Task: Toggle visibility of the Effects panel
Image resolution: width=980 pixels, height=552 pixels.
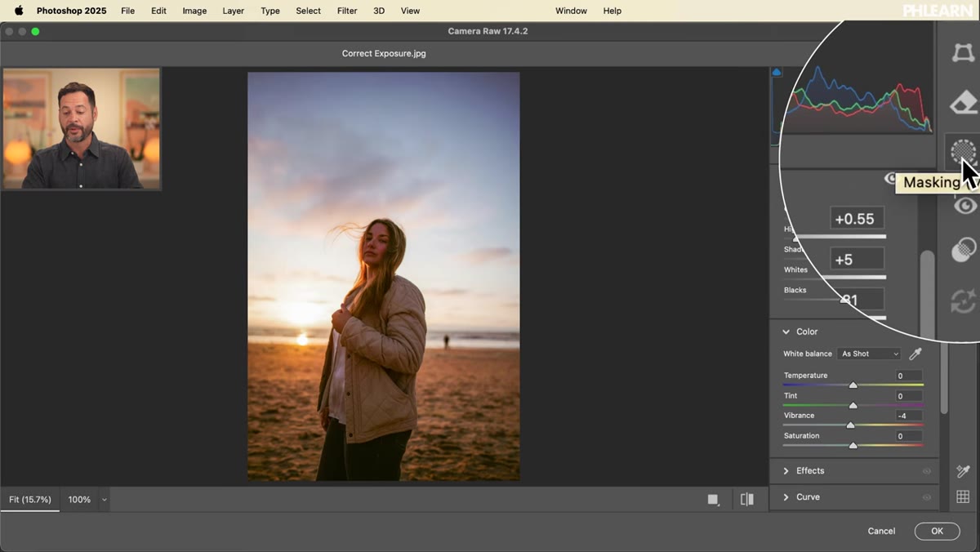Action: [927, 471]
